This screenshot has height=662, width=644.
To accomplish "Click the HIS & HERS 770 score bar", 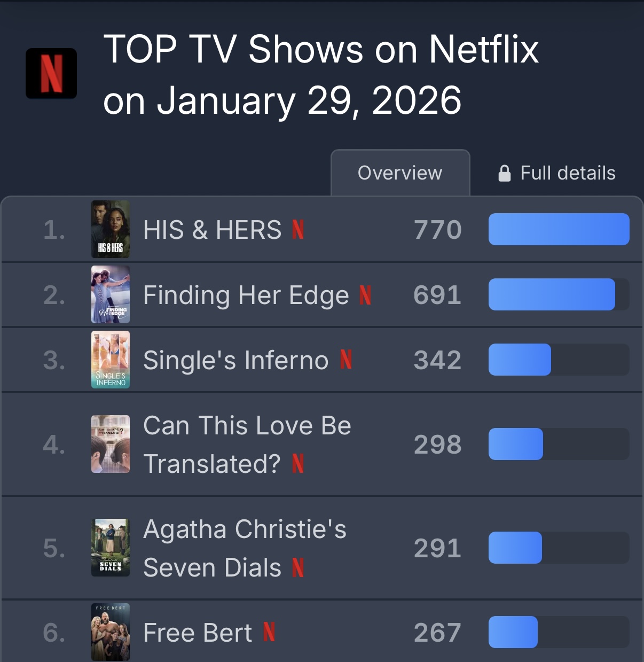I will pyautogui.click(x=559, y=229).
